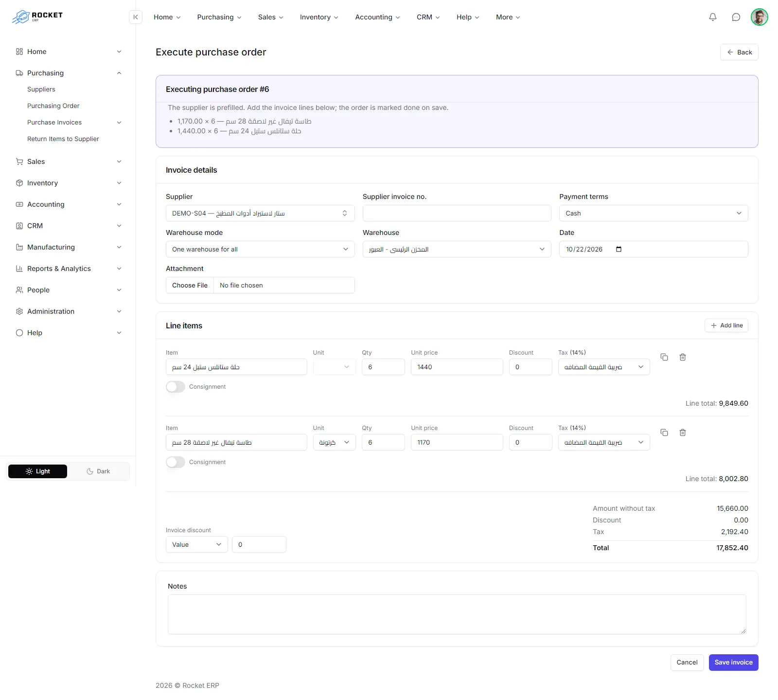
Task: Switch to Dark theme
Action: [98, 471]
